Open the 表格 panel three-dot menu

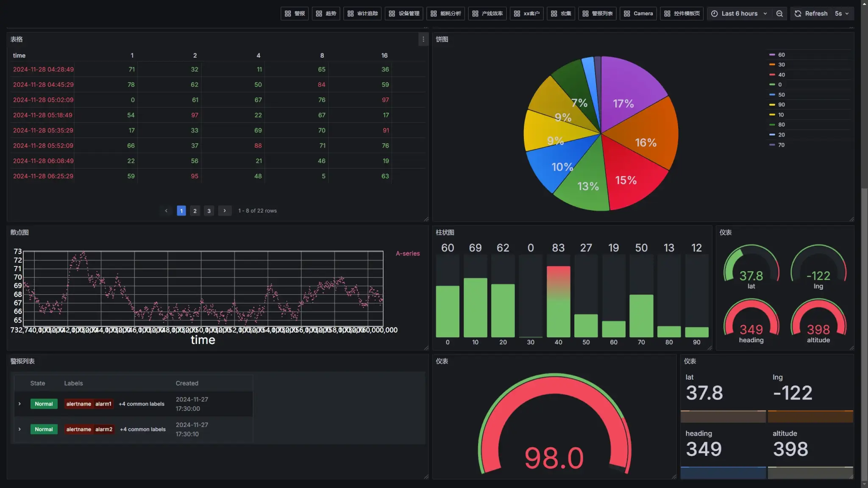point(423,39)
